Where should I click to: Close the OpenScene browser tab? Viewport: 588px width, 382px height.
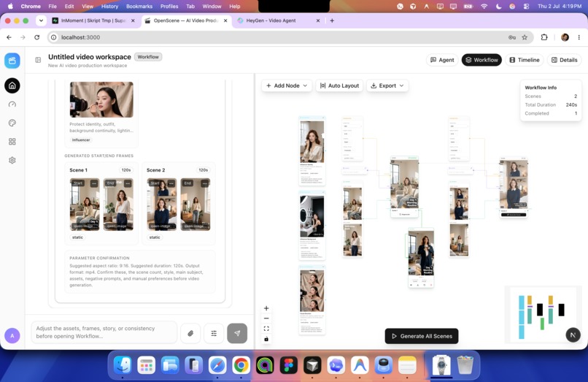point(225,20)
